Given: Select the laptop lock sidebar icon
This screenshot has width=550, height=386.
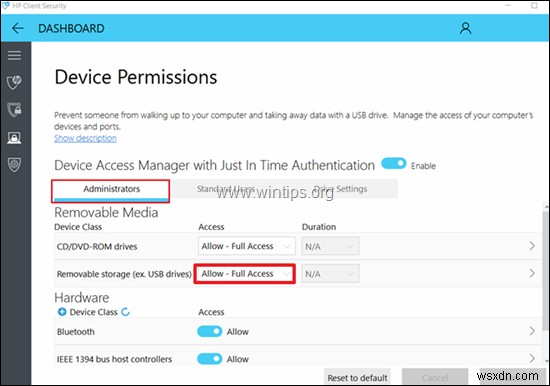Looking at the screenshot, I should pyautogui.click(x=14, y=137).
